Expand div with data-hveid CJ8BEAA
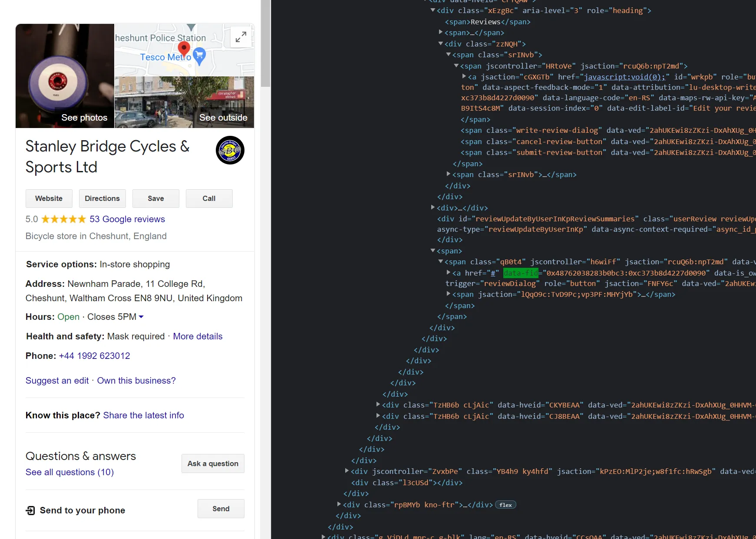The width and height of the screenshot is (756, 539). 378,416
